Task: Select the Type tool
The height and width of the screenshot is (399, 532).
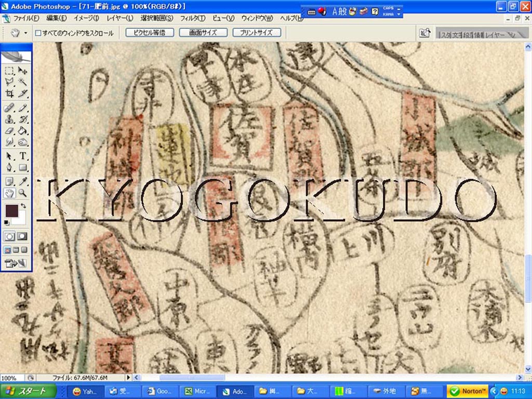Action: [22, 156]
